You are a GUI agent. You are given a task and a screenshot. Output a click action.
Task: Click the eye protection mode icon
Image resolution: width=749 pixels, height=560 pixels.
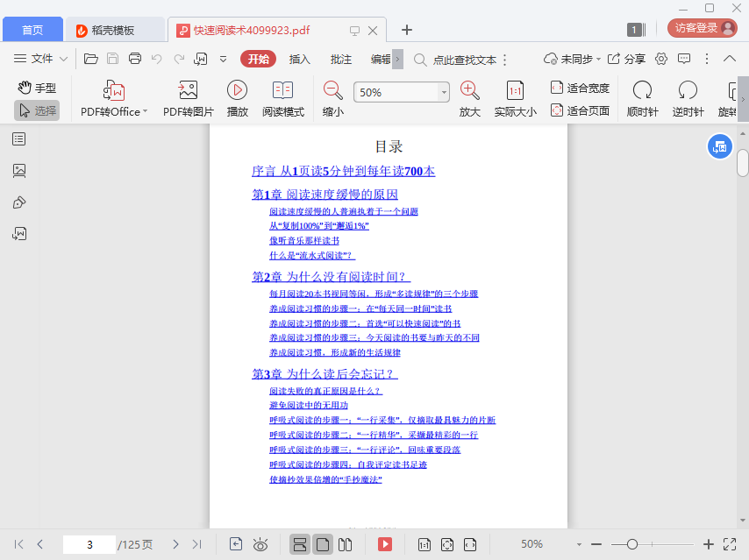(x=260, y=544)
